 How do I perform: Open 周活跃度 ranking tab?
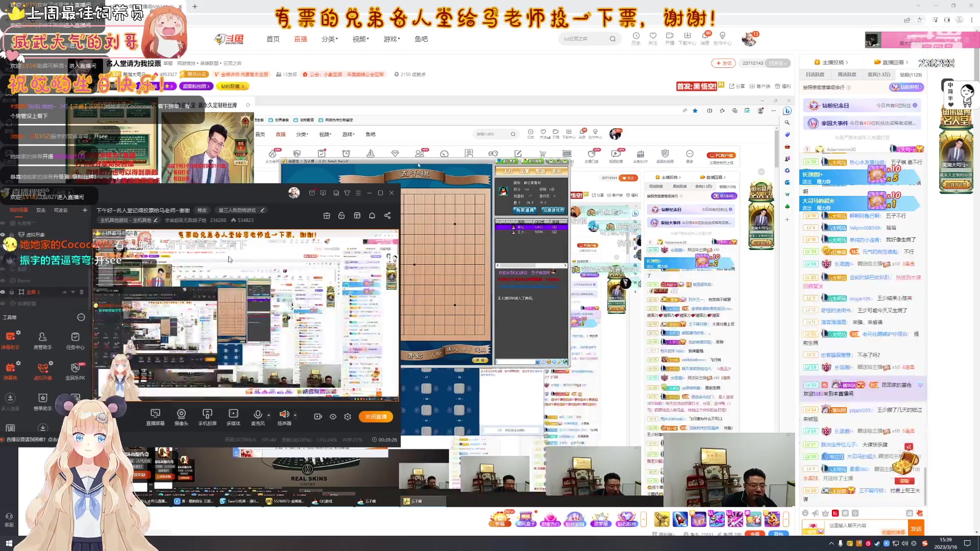pos(847,74)
